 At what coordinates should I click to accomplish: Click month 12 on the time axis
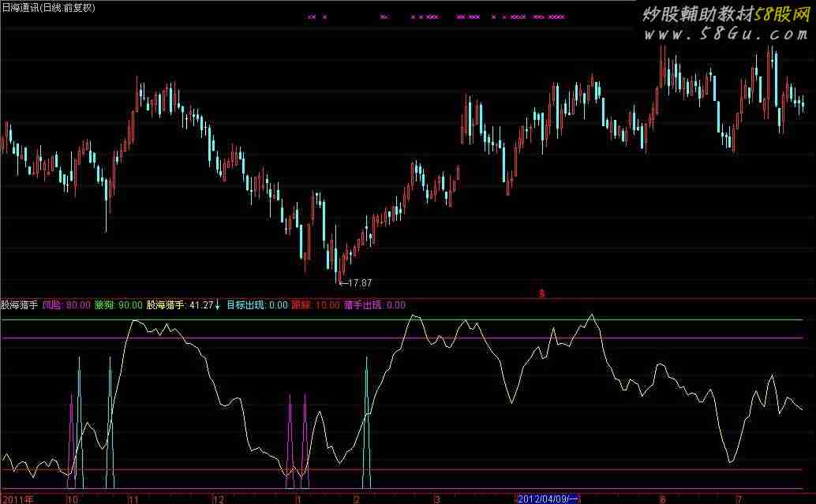click(219, 499)
